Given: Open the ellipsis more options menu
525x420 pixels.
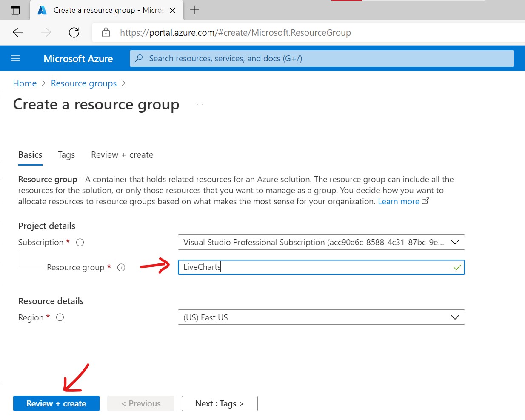Looking at the screenshot, I should [200, 104].
